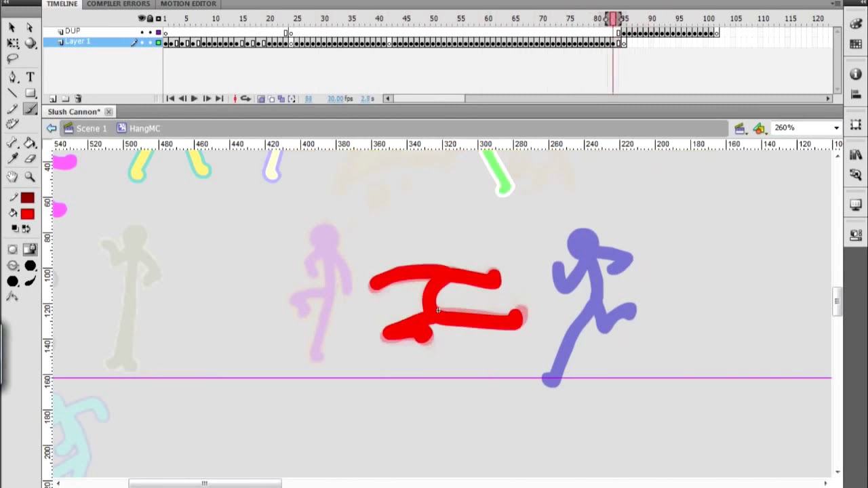Screen dimensions: 868x488
Task: Select the Layer 1 row
Action: (102, 42)
